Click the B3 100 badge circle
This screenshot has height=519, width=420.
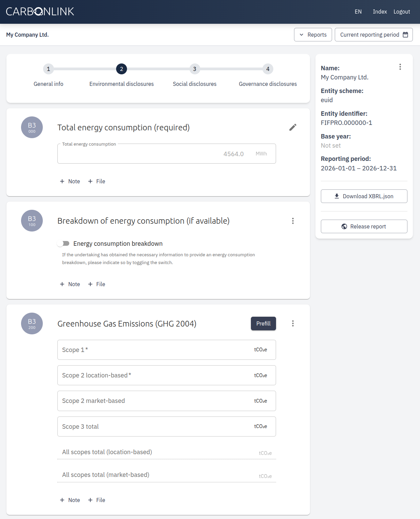(x=32, y=221)
